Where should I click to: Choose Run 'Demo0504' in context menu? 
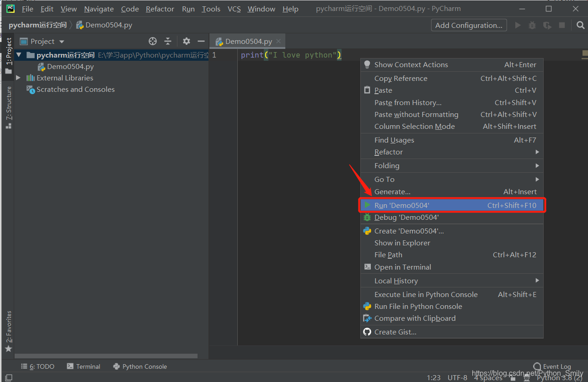pyautogui.click(x=452, y=205)
